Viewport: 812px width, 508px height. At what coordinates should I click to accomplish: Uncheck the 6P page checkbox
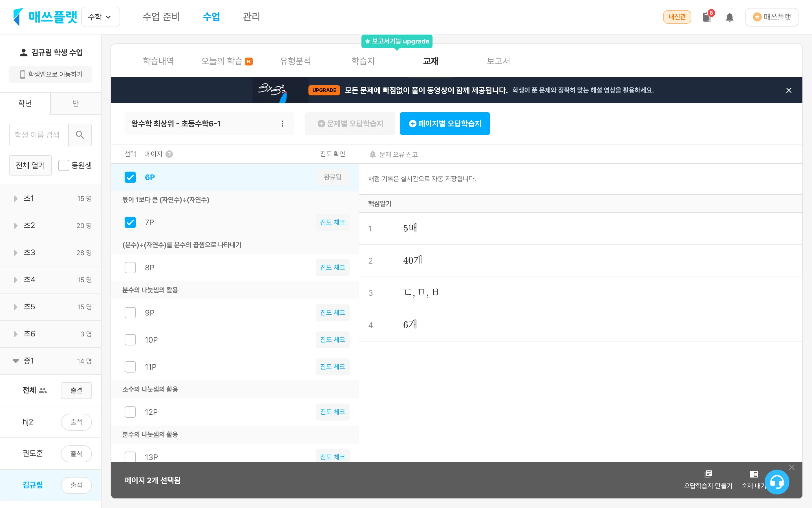point(130,177)
